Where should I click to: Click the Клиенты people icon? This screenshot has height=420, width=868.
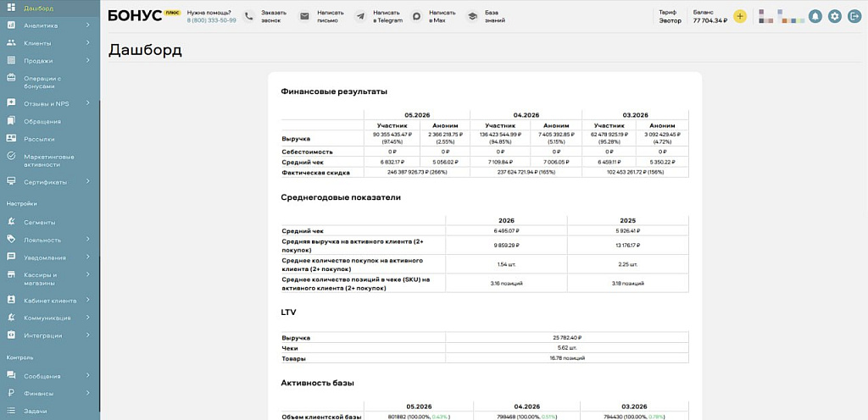pos(11,42)
